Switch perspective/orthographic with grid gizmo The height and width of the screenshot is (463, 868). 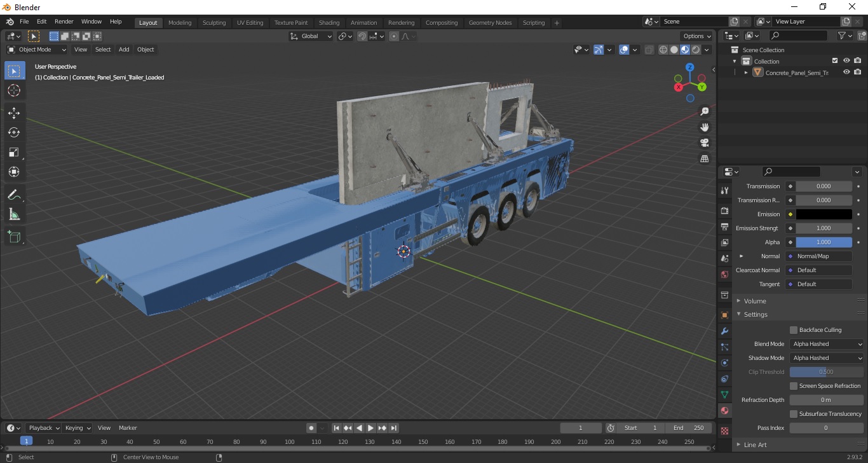(704, 158)
